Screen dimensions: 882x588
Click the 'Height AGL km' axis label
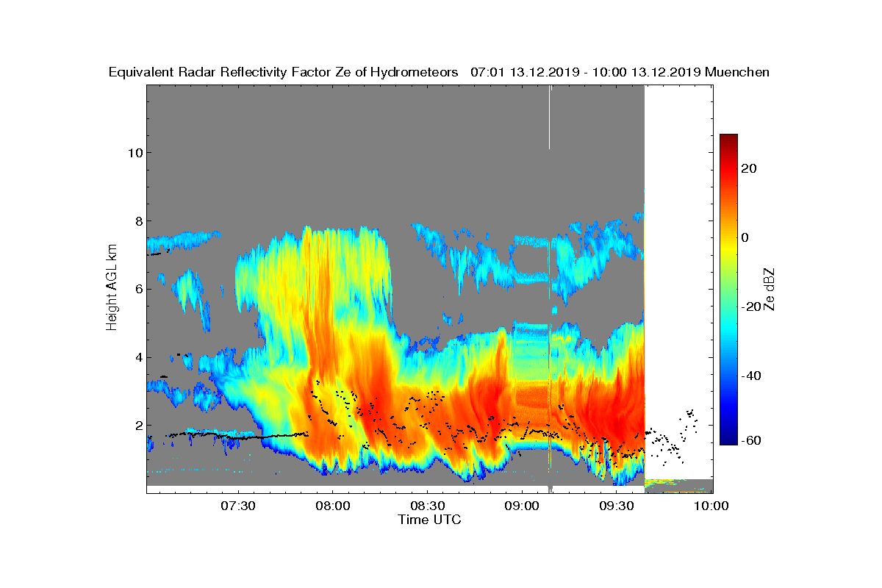click(x=112, y=288)
